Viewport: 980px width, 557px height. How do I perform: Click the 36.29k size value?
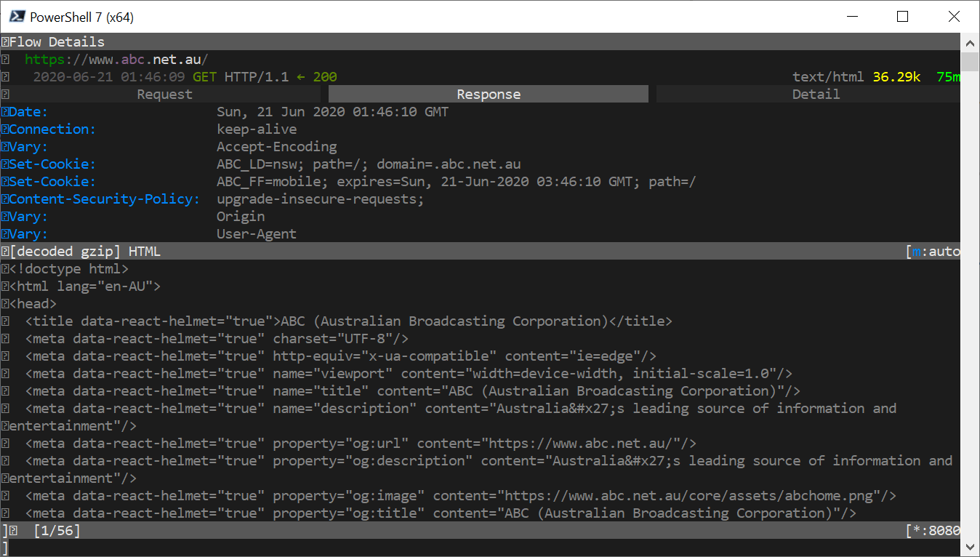896,77
